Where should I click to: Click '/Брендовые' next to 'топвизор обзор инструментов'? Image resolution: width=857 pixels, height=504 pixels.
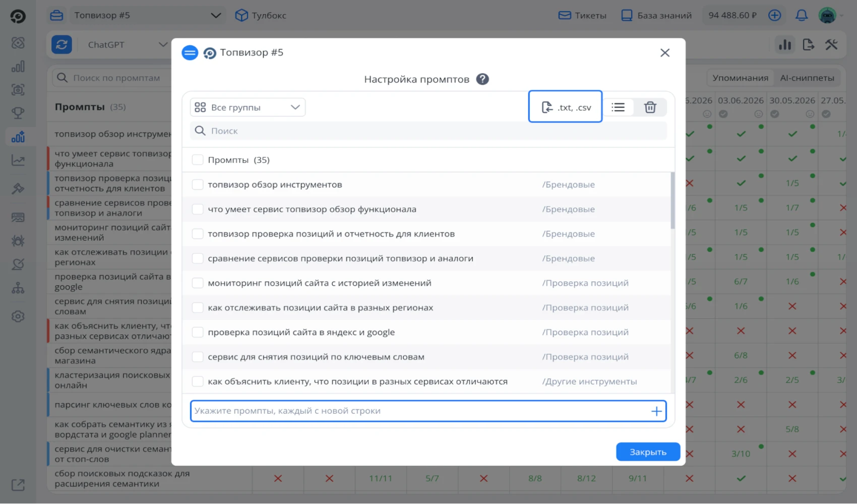pos(568,184)
